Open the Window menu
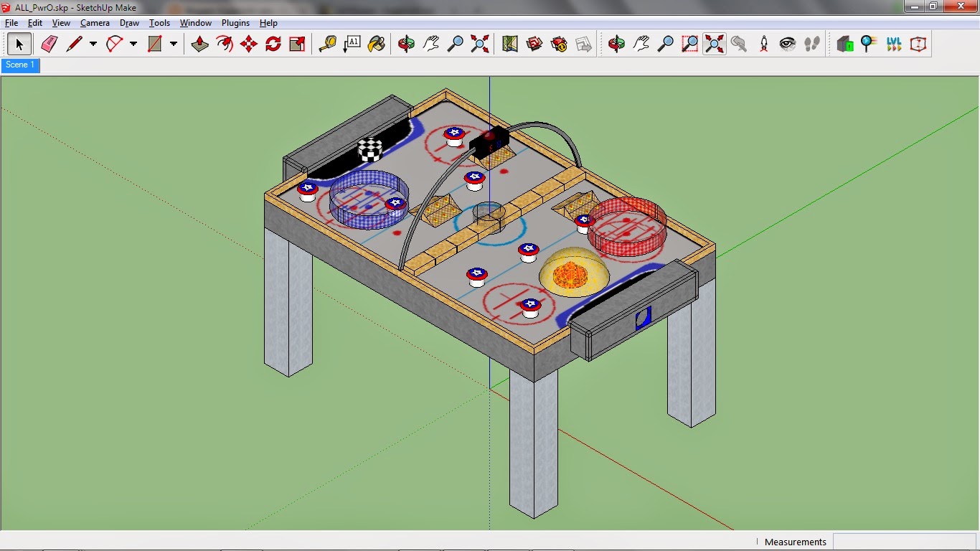The height and width of the screenshot is (551, 980). point(195,23)
